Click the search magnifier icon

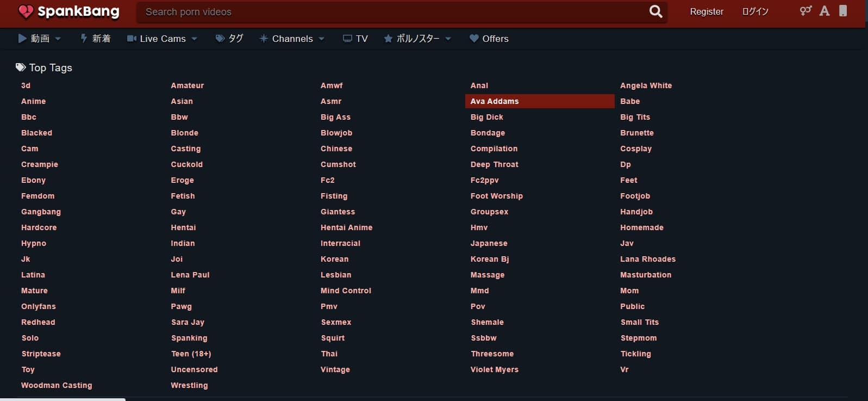point(655,11)
